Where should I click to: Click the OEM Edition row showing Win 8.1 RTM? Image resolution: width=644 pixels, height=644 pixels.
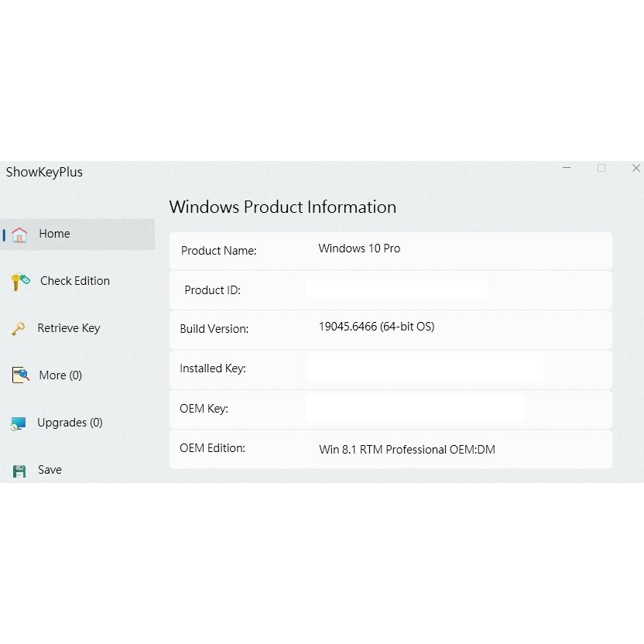[406, 449]
